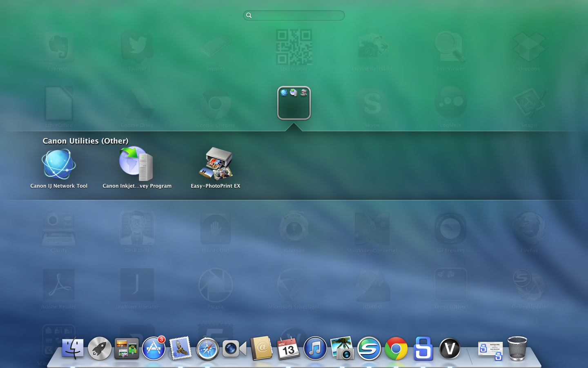Open the black V app in Dock
The height and width of the screenshot is (368, 588).
coord(450,349)
